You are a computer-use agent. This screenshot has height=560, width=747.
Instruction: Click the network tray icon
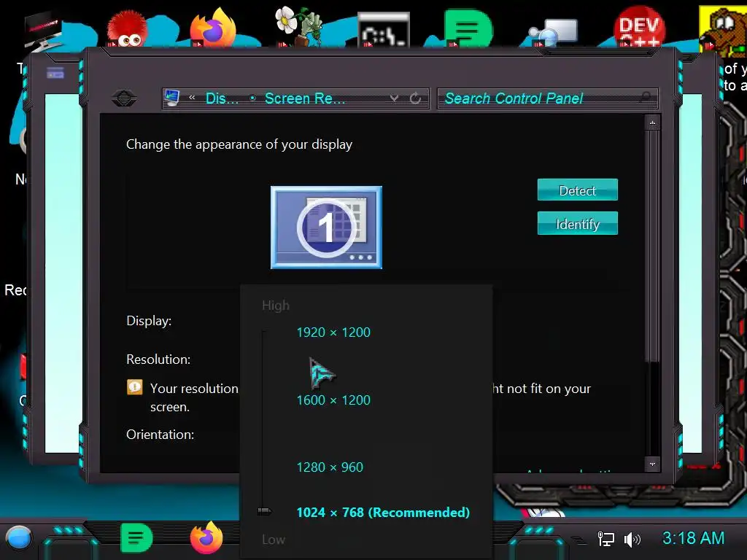[605, 539]
